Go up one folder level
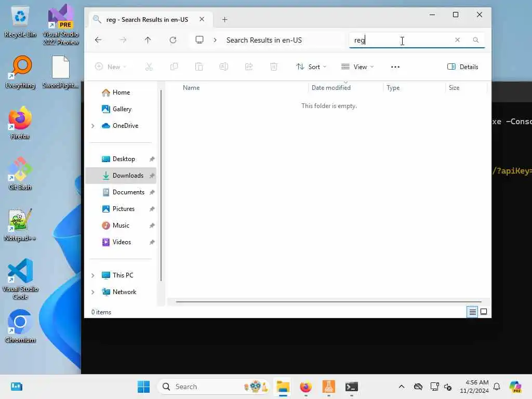 coord(148,40)
